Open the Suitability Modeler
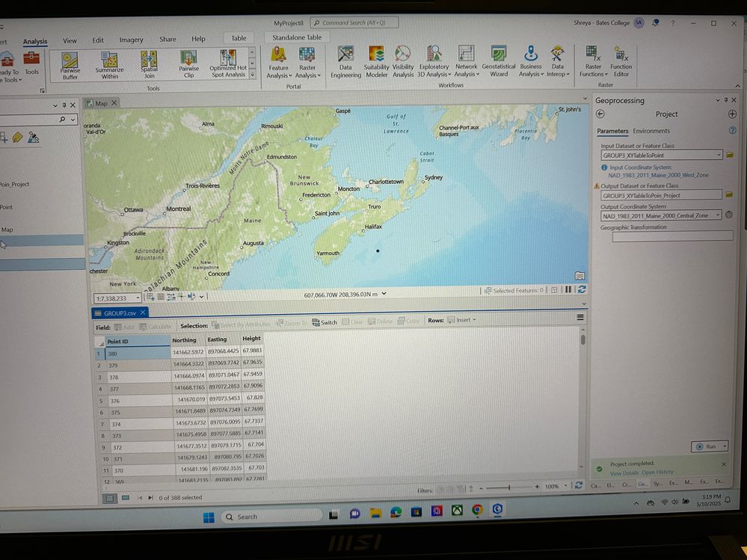Image resolution: width=747 pixels, height=560 pixels. click(376, 61)
